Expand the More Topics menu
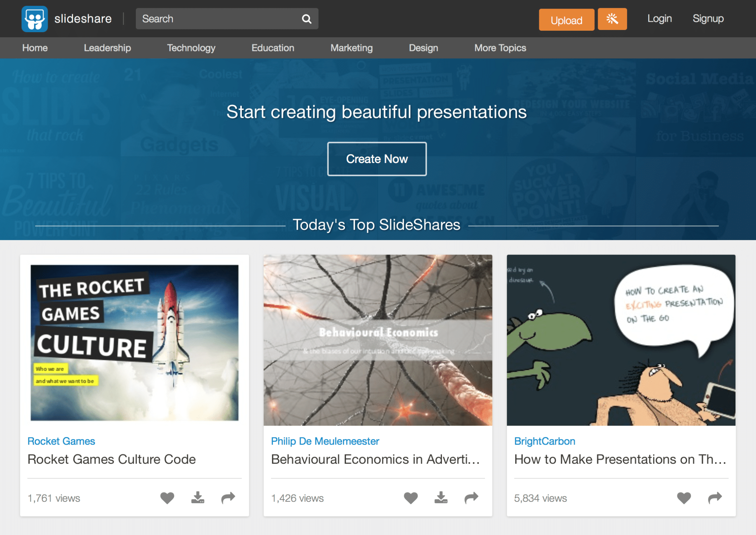Viewport: 756px width, 535px height. tap(500, 48)
